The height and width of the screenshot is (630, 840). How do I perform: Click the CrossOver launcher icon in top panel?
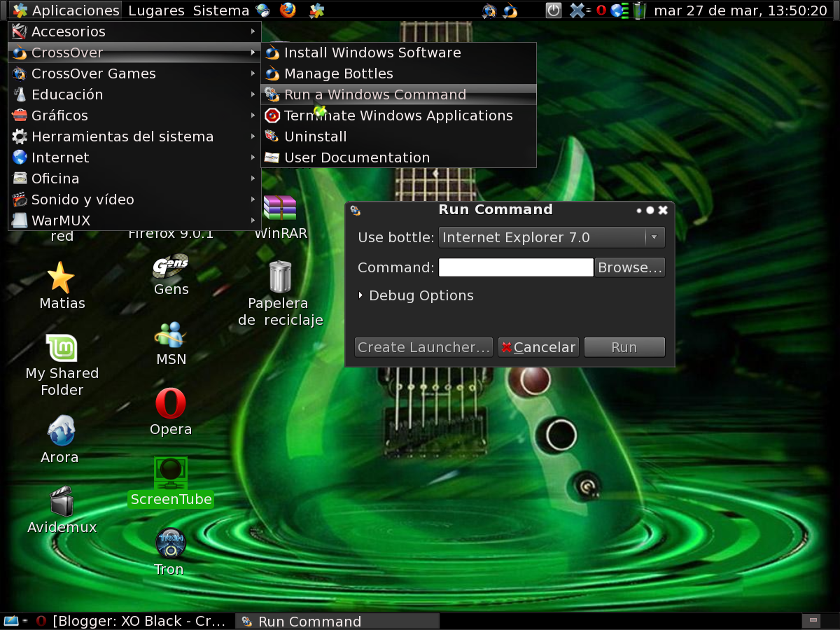511,10
